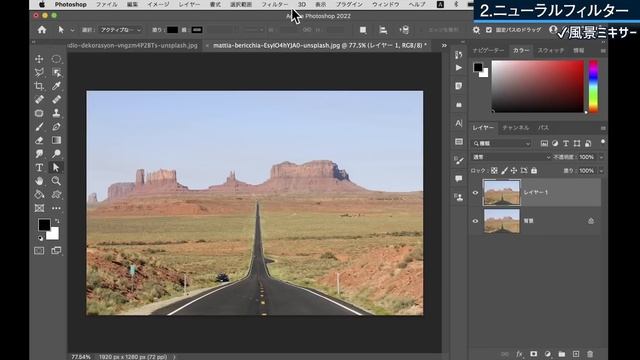
Task: Select the 背景 layer thumbnail
Action: point(502,221)
